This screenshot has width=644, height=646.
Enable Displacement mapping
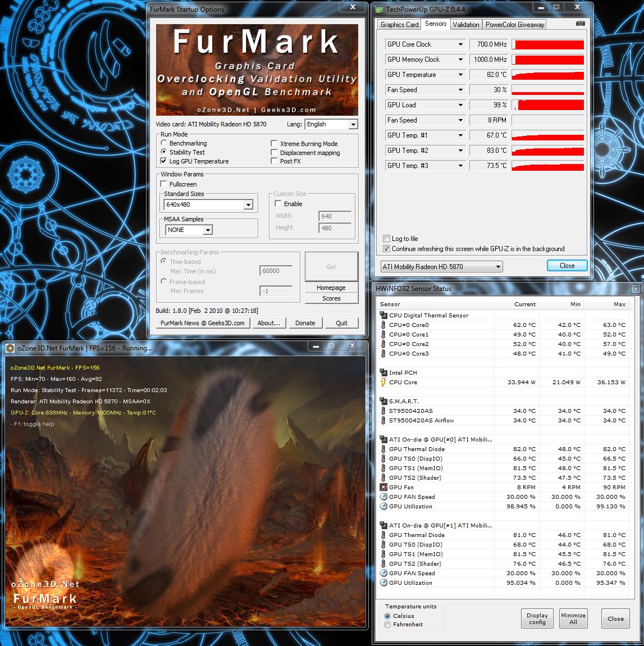pyautogui.click(x=274, y=152)
